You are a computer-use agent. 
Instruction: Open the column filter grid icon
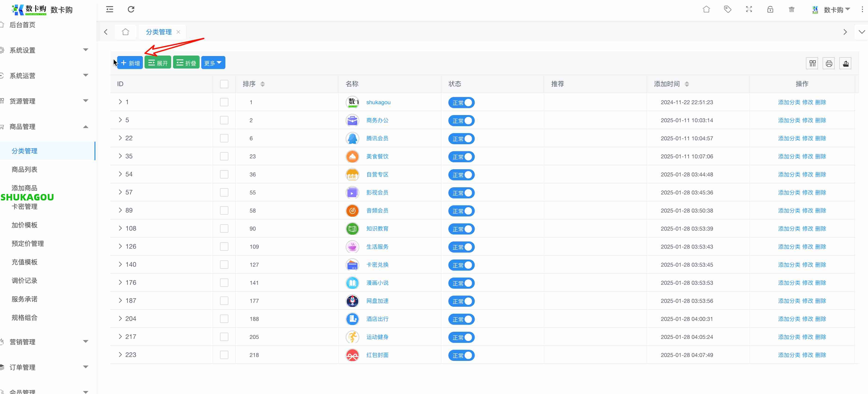coord(812,63)
